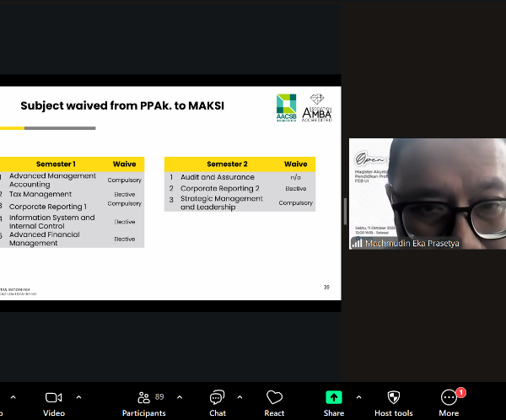506x420 pixels.
Task: Expand the Video options arrow
Action: pyautogui.click(x=79, y=396)
